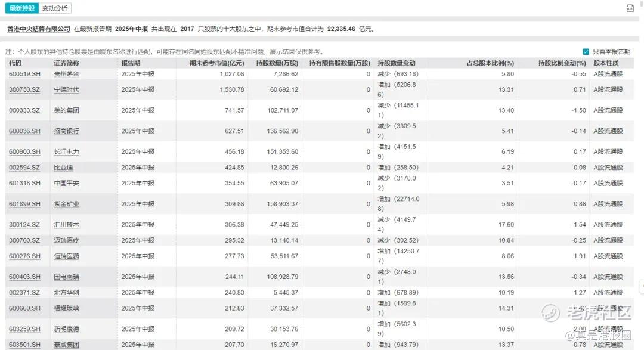The width and height of the screenshot is (644, 350).
Task: Sort by 持股数量(万股) column header
Action: click(277, 63)
